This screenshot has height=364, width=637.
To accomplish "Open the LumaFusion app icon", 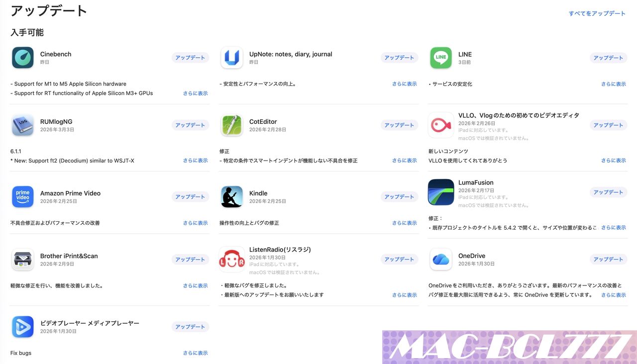I will [440, 192].
